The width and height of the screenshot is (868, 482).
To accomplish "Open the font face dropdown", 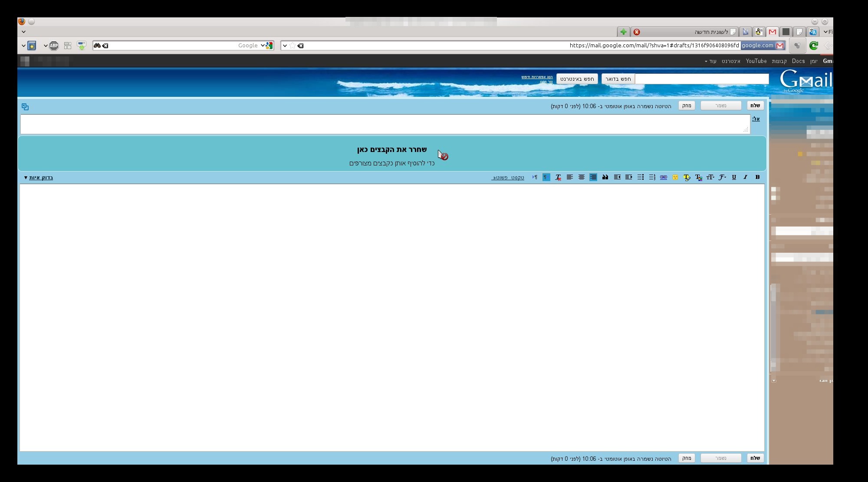I will point(722,177).
